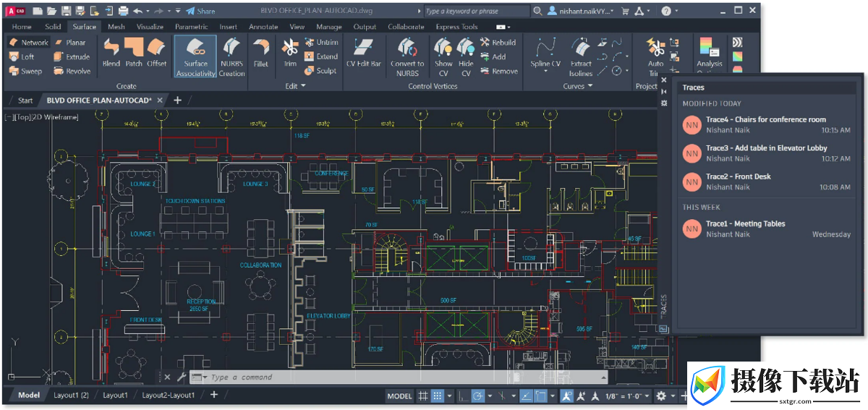Add a new drawing tab
The height and width of the screenshot is (410, 868).
tap(177, 101)
